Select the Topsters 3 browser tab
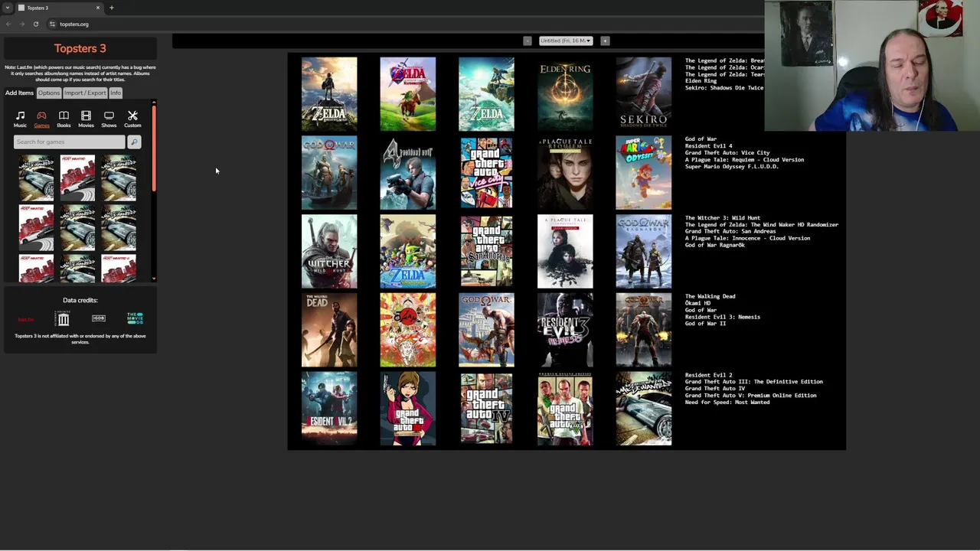Viewport: 980px width, 551px height. [59, 8]
